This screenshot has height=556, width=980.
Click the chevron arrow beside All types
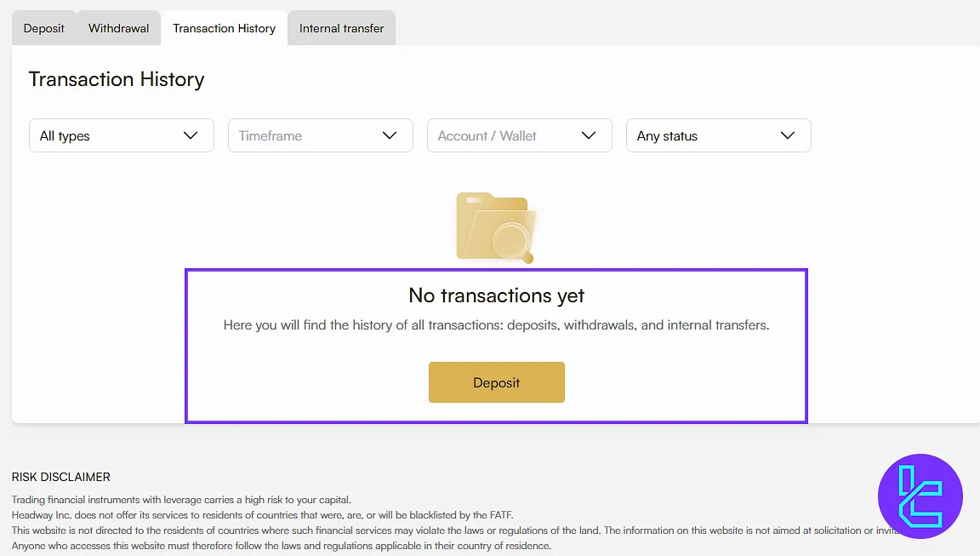point(191,135)
